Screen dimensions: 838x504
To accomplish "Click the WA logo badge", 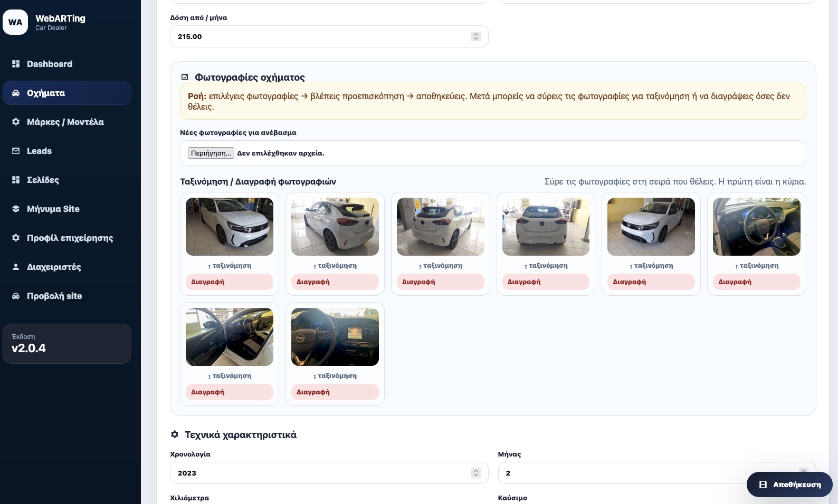I will 15,22.
